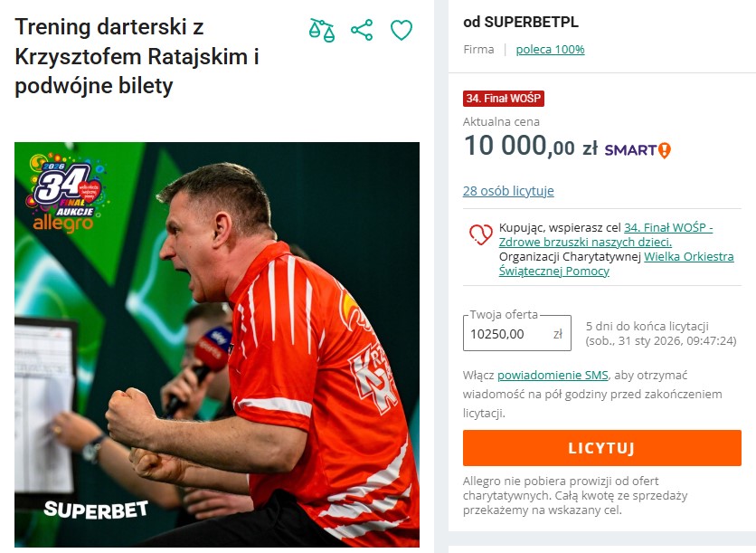Click the od SUPERBETPL seller name
The image size is (756, 553).
(x=521, y=23)
